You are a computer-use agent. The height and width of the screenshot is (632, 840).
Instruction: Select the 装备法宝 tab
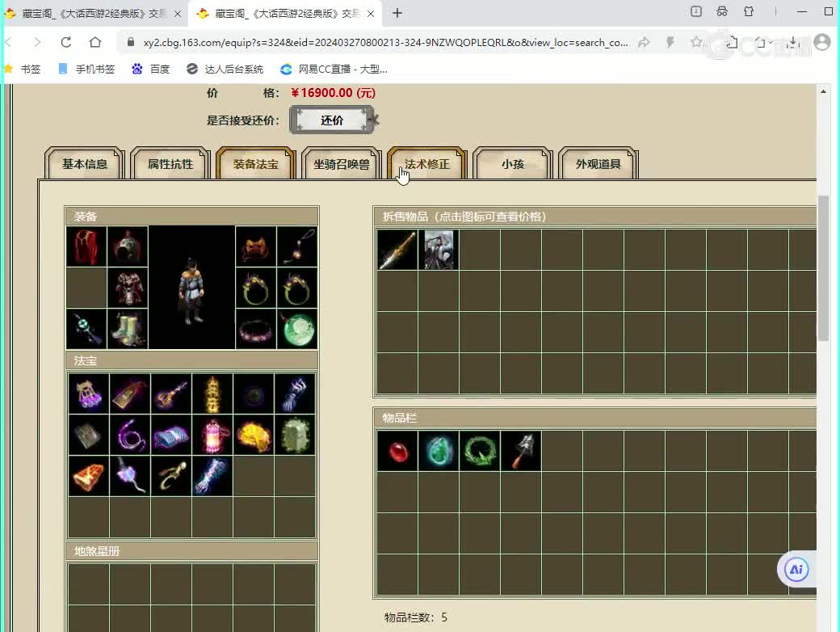click(256, 163)
